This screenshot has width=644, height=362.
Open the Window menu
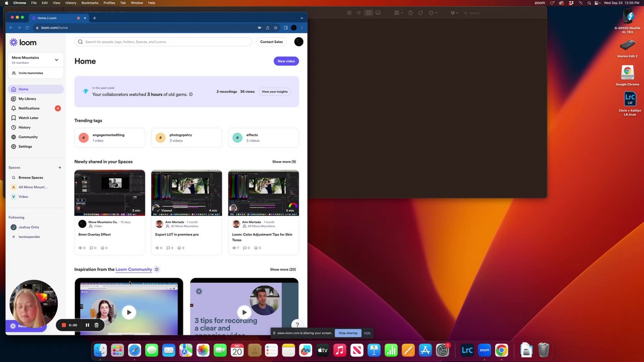click(137, 3)
